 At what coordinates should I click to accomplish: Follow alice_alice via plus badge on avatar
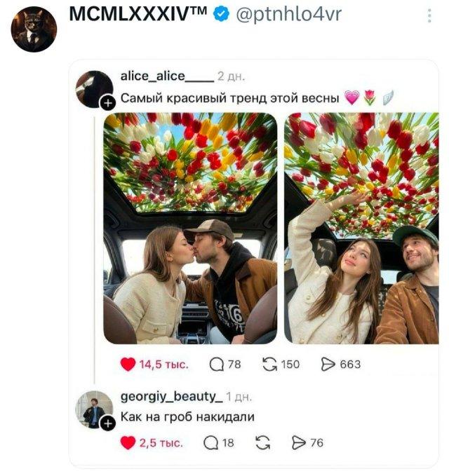107,103
